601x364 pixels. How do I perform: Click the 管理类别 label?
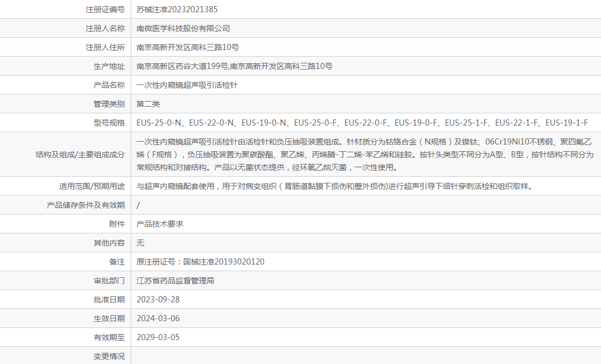click(109, 104)
